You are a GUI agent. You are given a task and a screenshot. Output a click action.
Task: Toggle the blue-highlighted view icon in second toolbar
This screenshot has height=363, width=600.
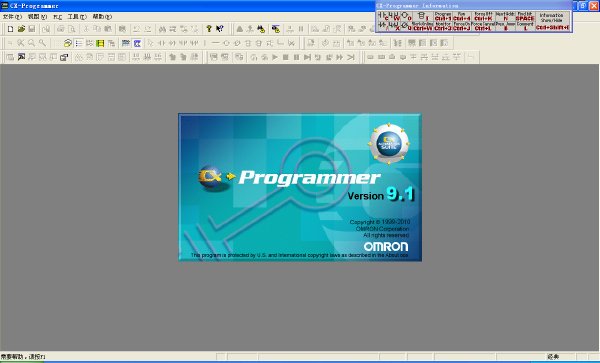[137, 43]
